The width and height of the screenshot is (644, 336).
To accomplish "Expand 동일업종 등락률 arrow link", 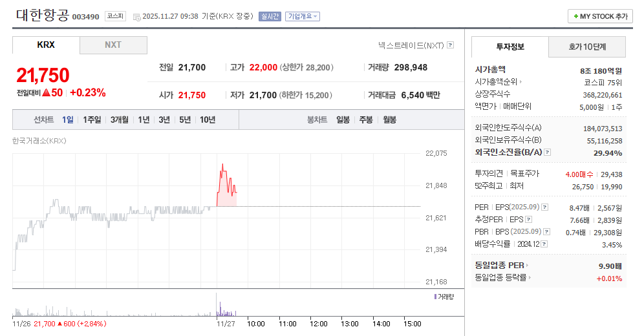I will click(x=530, y=278).
